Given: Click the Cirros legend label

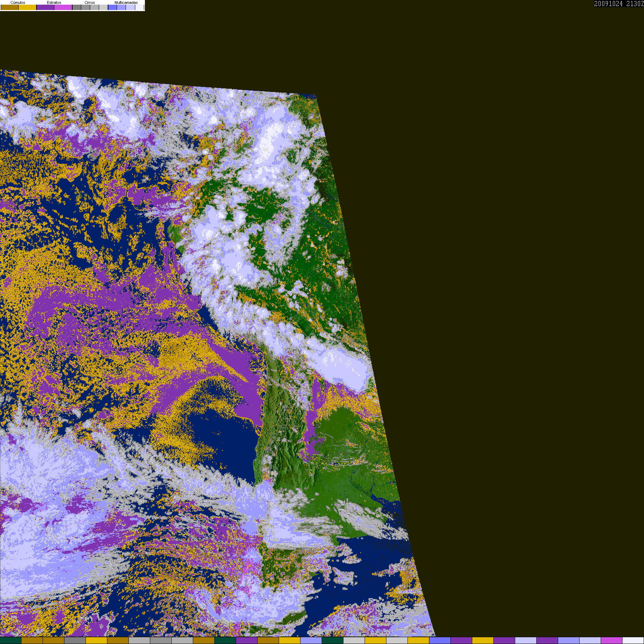Looking at the screenshot, I should [x=90, y=3].
